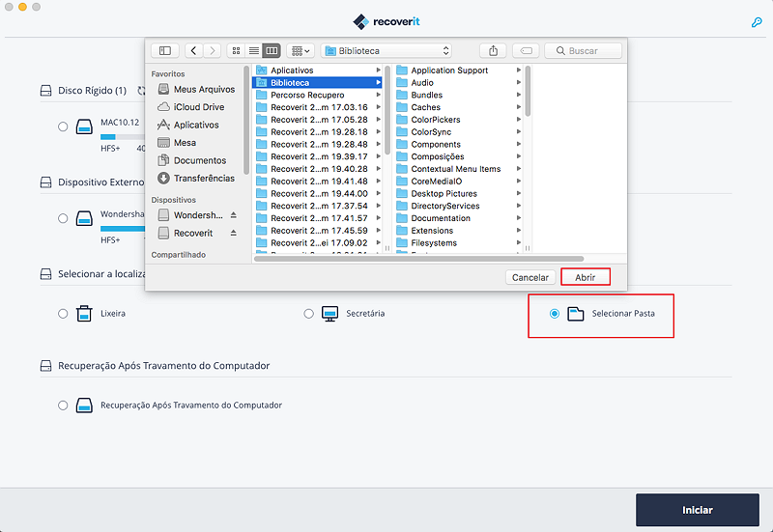Switch to icon grid view

click(x=236, y=51)
